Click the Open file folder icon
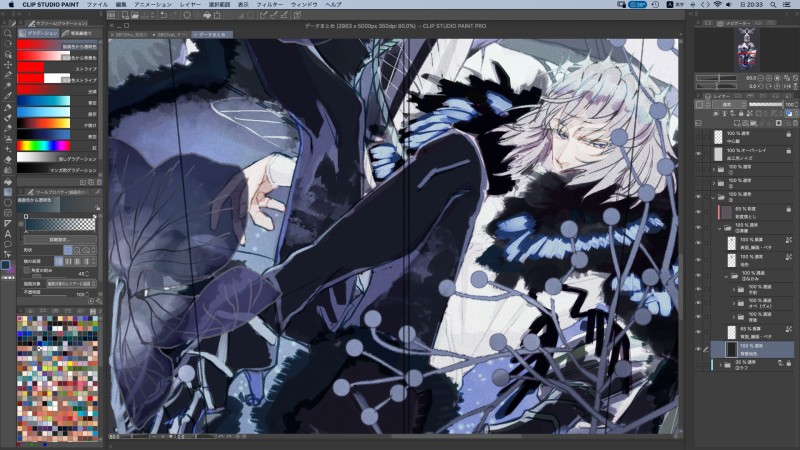Image resolution: width=800 pixels, height=450 pixels. point(135,15)
